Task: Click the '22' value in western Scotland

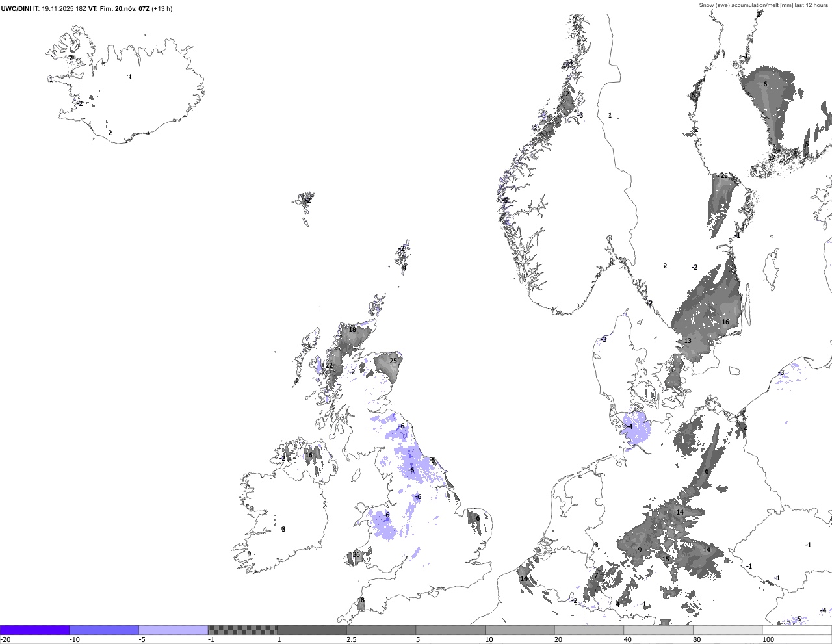Action: pyautogui.click(x=329, y=366)
